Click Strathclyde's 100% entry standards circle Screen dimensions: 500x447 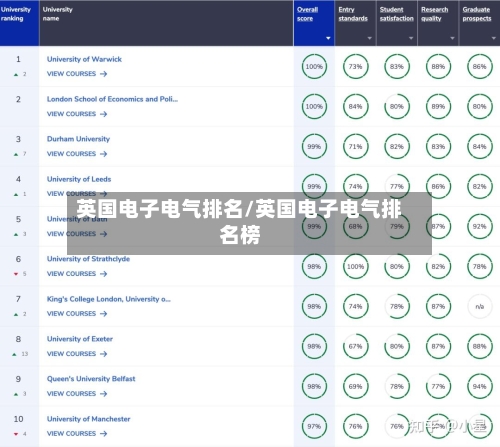(355, 267)
